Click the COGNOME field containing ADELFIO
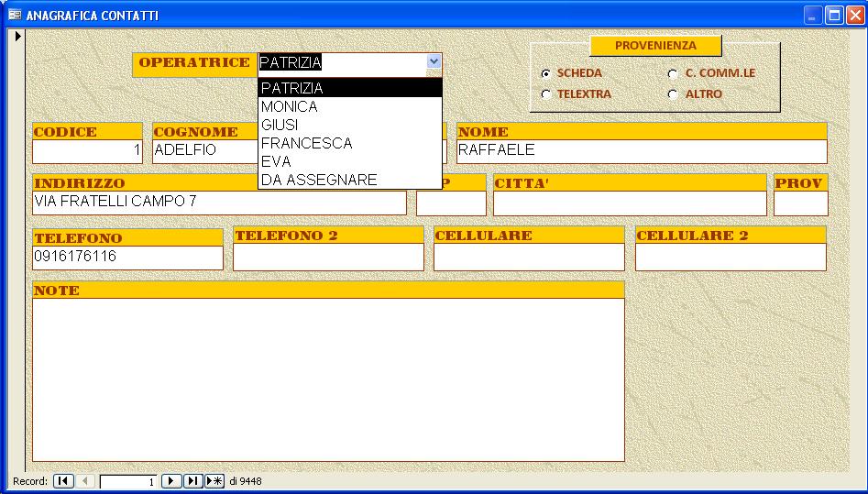 coord(205,150)
